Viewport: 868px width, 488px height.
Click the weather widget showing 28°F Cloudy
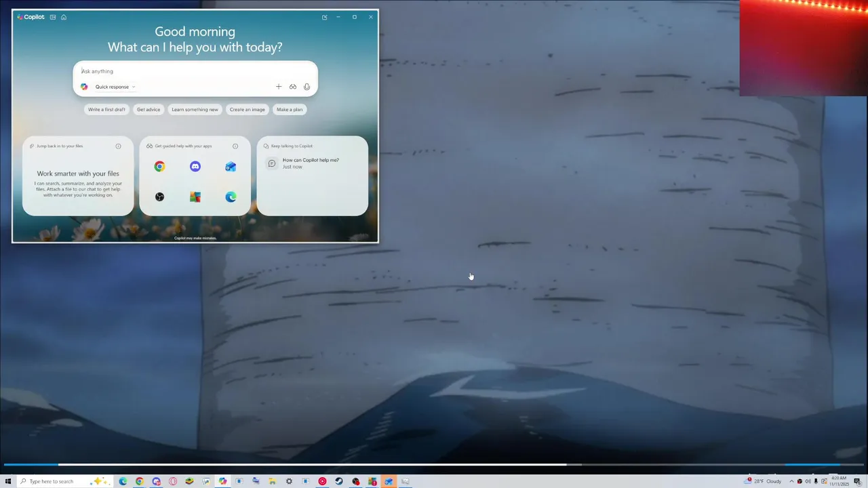point(763,481)
